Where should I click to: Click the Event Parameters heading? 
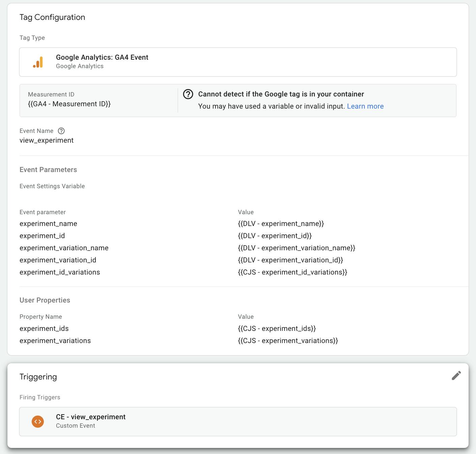pos(48,170)
